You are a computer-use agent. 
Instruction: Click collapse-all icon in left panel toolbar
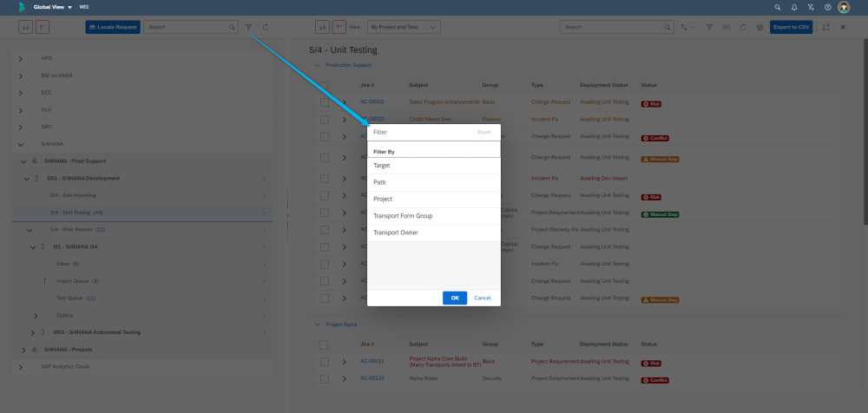click(x=43, y=27)
